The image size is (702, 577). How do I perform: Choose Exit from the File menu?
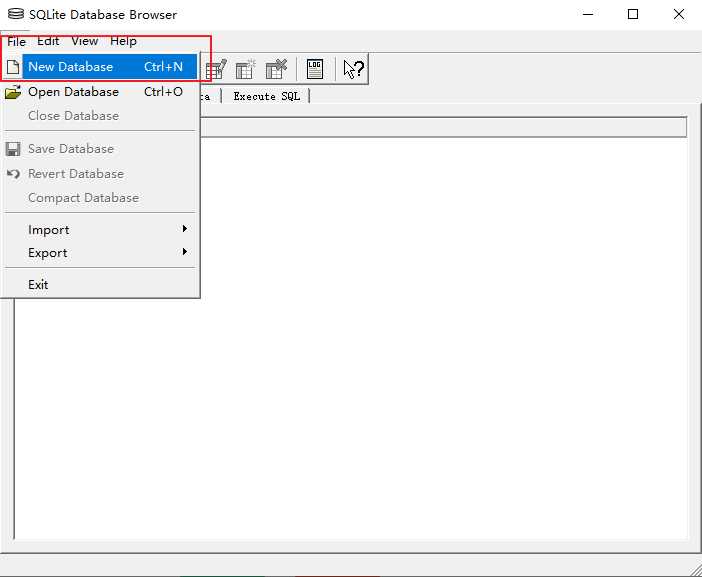click(101, 285)
